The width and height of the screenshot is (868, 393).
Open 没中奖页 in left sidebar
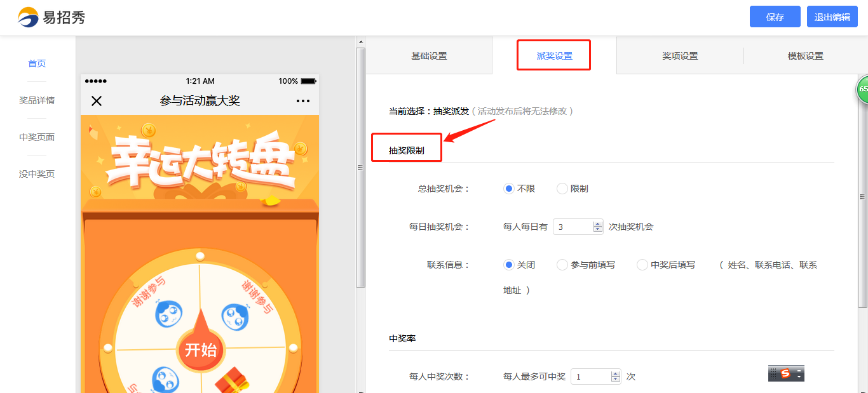tap(37, 174)
